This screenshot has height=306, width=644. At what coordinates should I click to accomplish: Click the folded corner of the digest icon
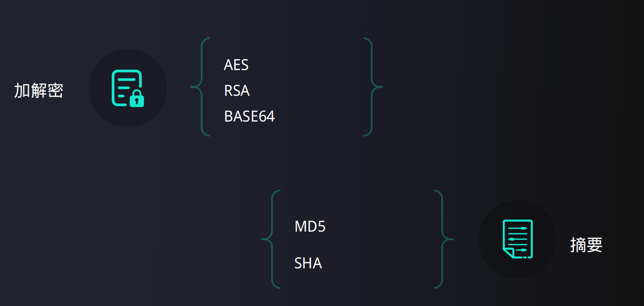click(509, 253)
